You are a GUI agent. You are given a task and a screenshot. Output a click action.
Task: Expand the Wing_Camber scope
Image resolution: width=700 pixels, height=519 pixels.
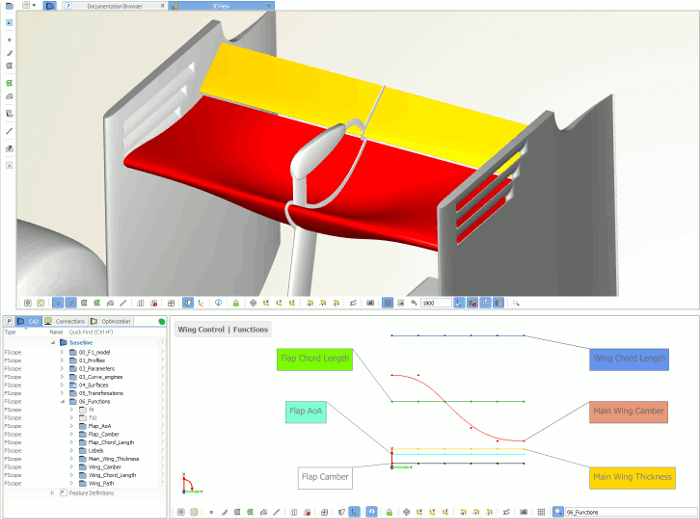[x=71, y=467]
